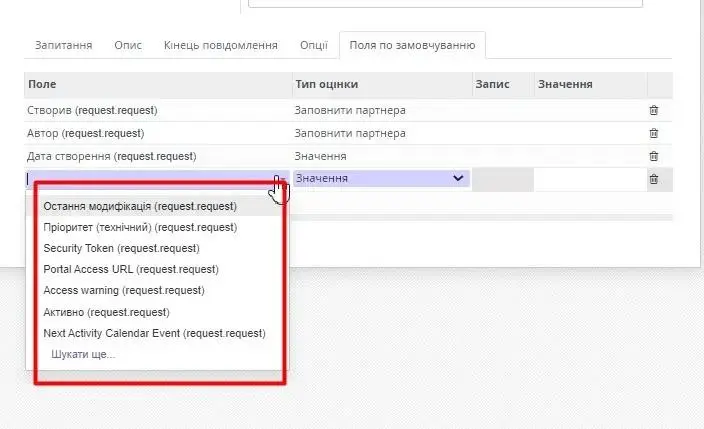Select Next Activity Calendar Event option
The height and width of the screenshot is (429, 704).
coord(154,333)
